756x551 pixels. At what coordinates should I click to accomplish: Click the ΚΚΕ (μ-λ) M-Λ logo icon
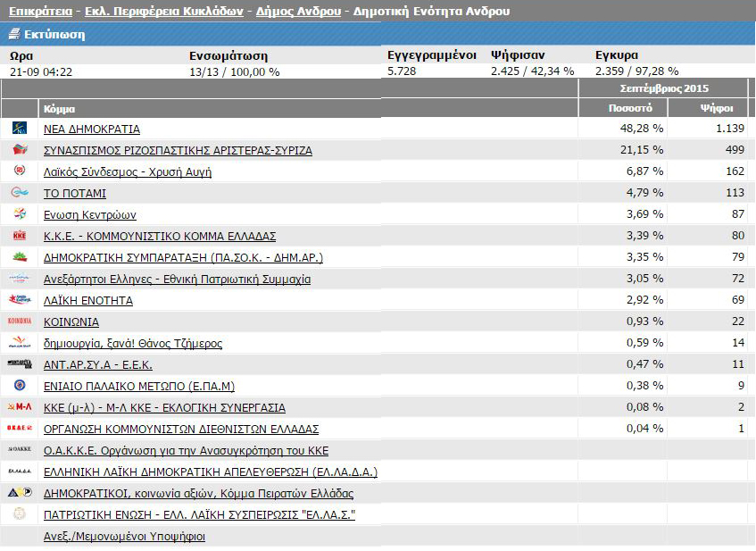(x=20, y=406)
